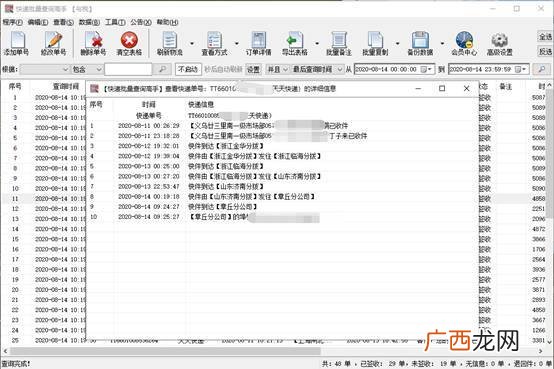Select the 快件到达【浙江金华分拨】 entry
Screen dimensions: 554x369
(226, 146)
